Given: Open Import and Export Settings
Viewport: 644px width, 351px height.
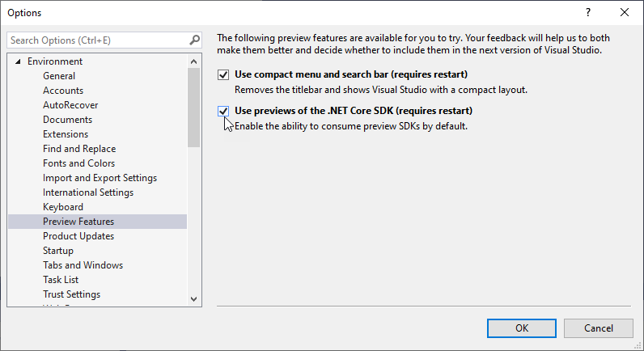Looking at the screenshot, I should coord(100,178).
